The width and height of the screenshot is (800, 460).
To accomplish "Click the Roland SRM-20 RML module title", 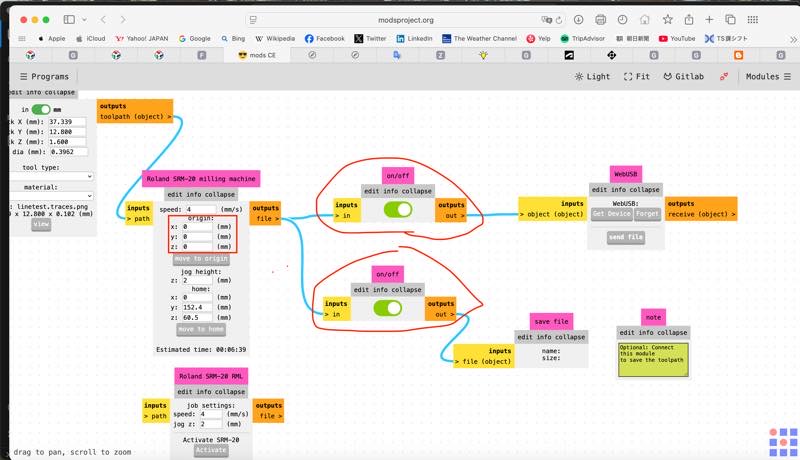I will (x=211, y=376).
